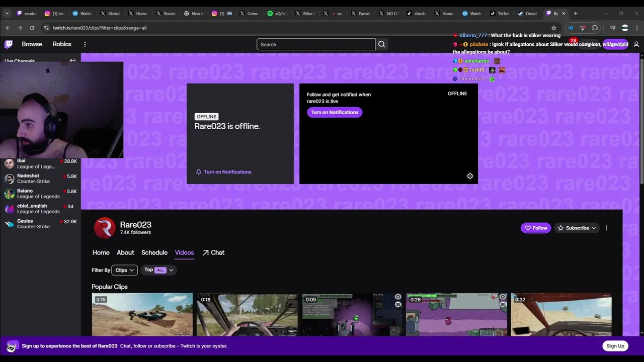Click the Popular Clips heading
Screen dimensions: 644x362
click(x=110, y=287)
